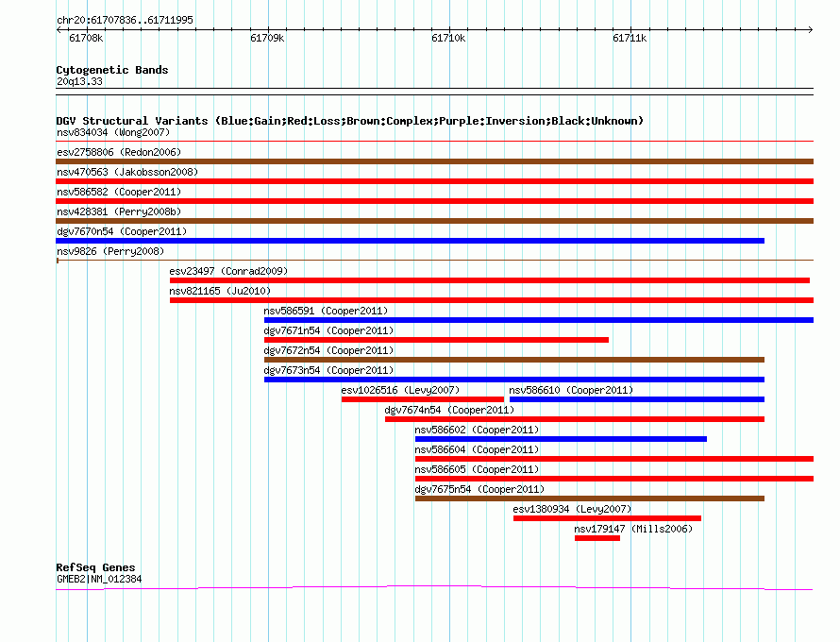
Task: Open the nsv586602 (Cooper2011) label
Action: [x=477, y=430]
